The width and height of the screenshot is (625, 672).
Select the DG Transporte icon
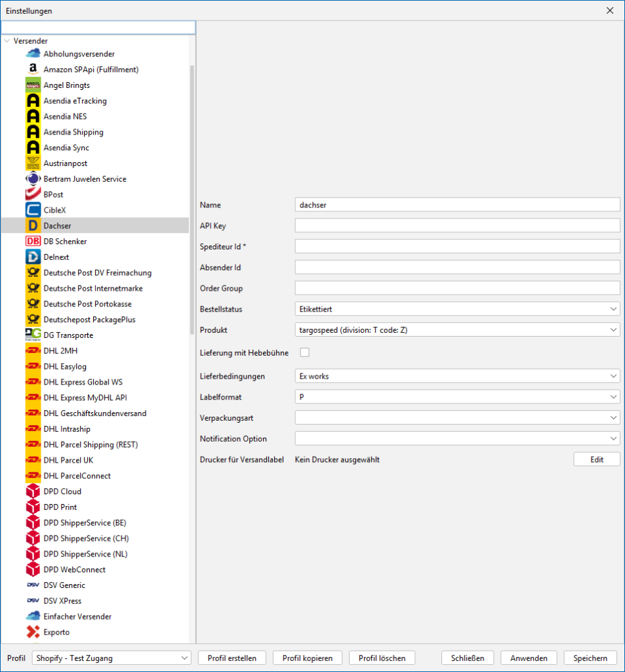pos(33,335)
